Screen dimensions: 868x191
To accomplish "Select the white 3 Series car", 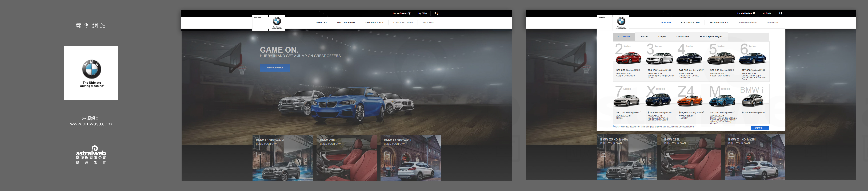I will [x=659, y=58].
